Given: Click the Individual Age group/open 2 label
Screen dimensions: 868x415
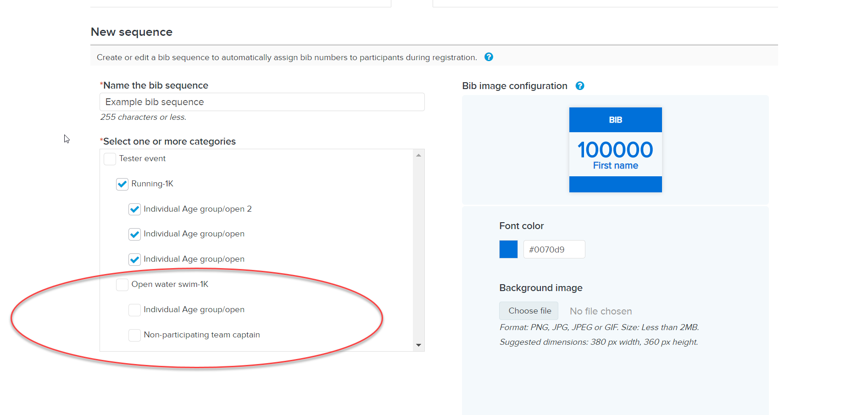Looking at the screenshot, I should [198, 209].
